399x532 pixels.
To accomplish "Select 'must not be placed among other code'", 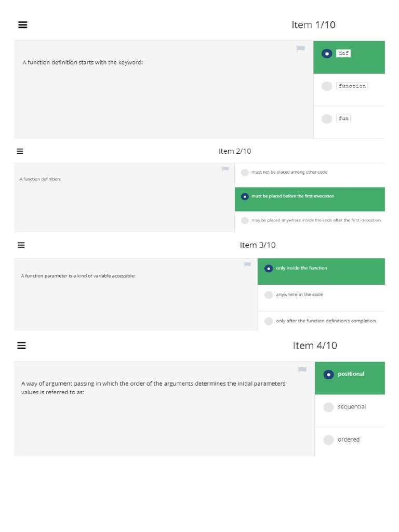I will coord(245,172).
